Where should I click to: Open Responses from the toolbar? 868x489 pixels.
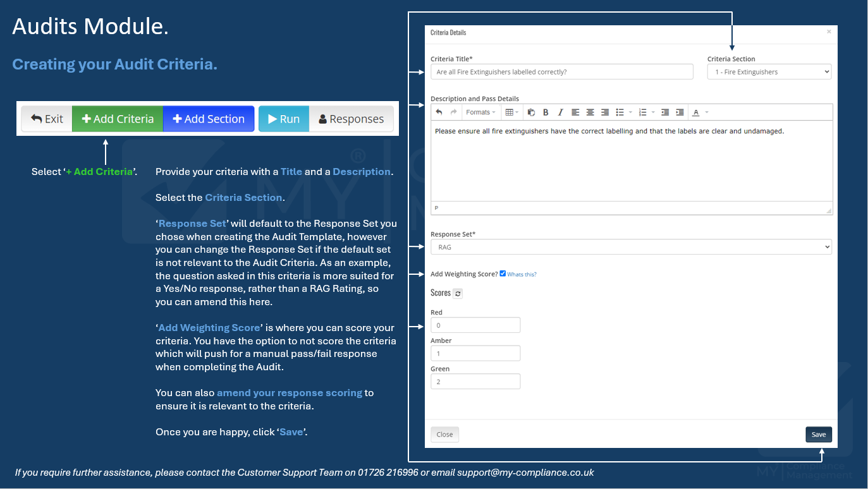click(351, 119)
